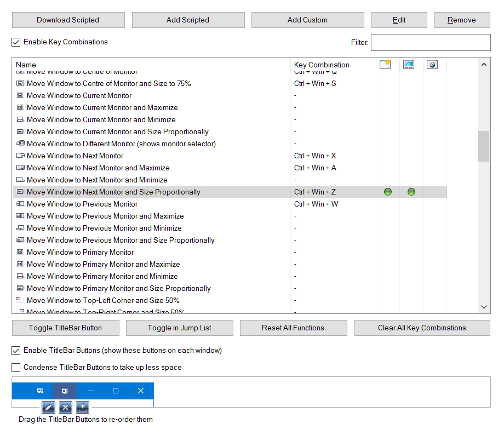Screen dimensions: 504x435
Task: Enable Condense TitleBar Buttons checkbox
Action: [x=16, y=368]
